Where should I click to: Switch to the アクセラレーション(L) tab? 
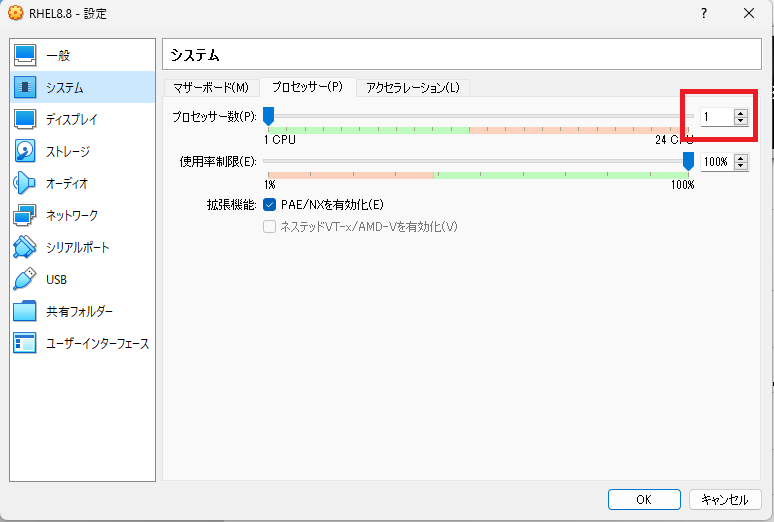[413, 87]
